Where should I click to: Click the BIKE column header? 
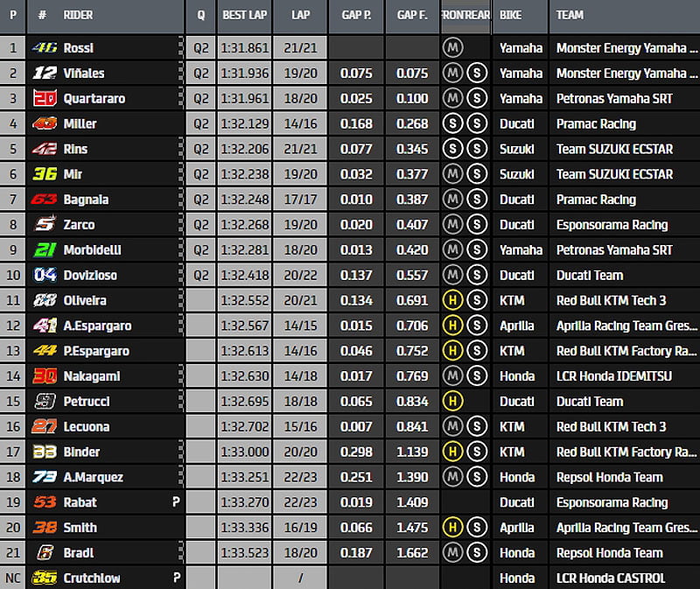pyautogui.click(x=520, y=16)
